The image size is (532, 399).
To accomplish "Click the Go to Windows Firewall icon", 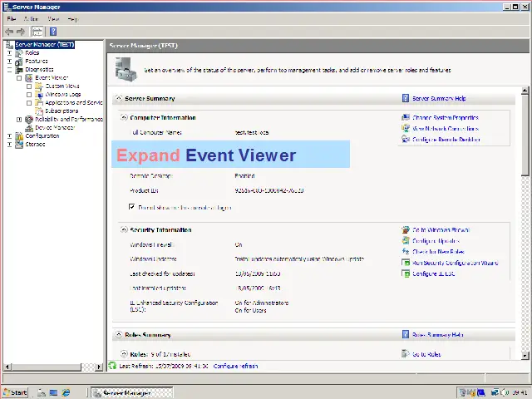I will pos(406,229).
